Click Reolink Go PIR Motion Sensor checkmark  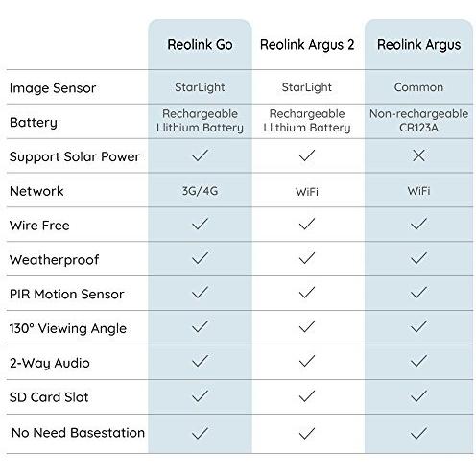[200, 293]
